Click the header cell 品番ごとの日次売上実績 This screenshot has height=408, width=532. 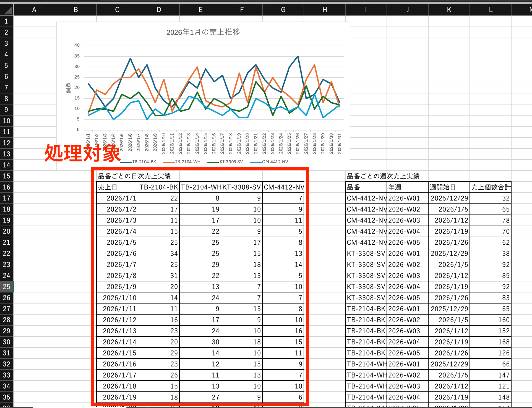[x=137, y=176]
